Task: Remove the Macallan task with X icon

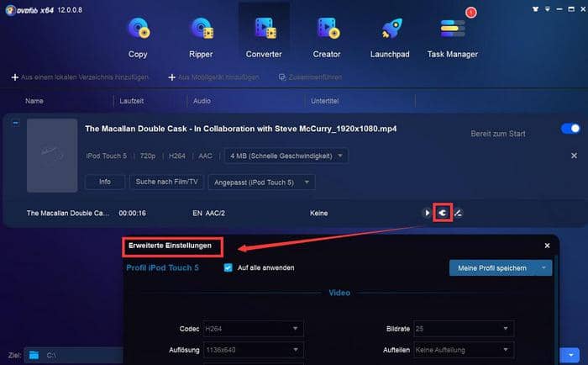Action: [574, 156]
